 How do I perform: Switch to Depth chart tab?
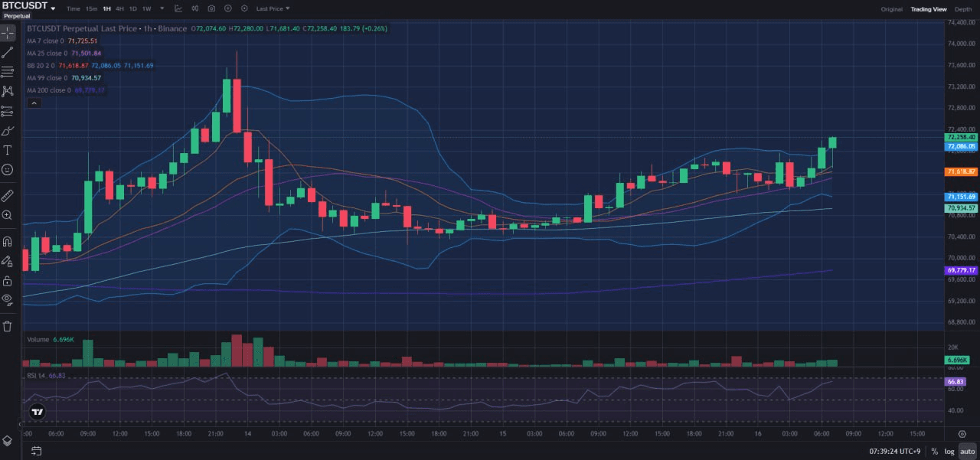[x=963, y=9]
